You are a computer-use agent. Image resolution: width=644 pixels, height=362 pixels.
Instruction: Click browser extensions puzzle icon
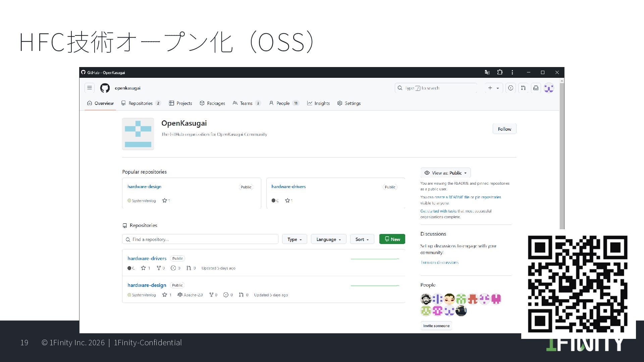click(500, 72)
